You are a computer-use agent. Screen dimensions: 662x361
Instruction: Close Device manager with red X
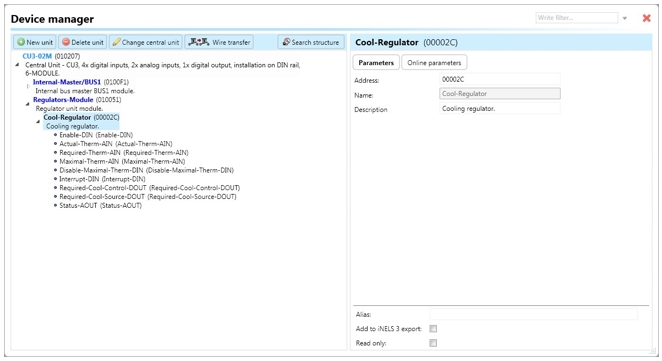[646, 18]
